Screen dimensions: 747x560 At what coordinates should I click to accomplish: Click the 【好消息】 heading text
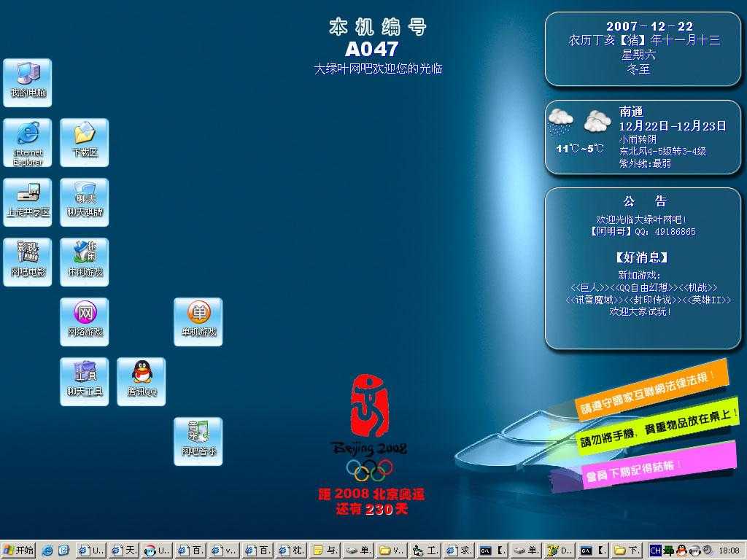(642, 257)
